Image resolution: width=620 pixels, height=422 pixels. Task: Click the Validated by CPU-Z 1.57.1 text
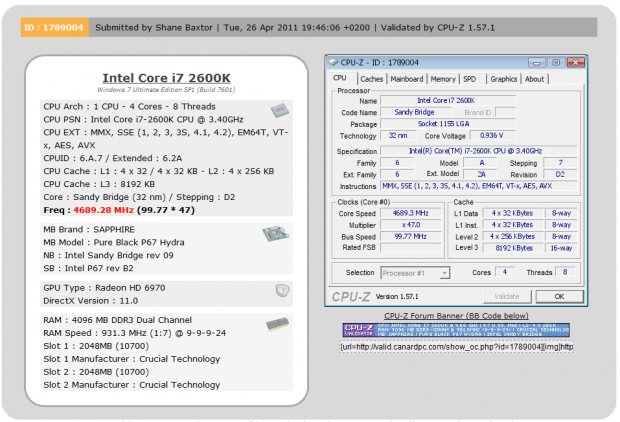point(437,28)
